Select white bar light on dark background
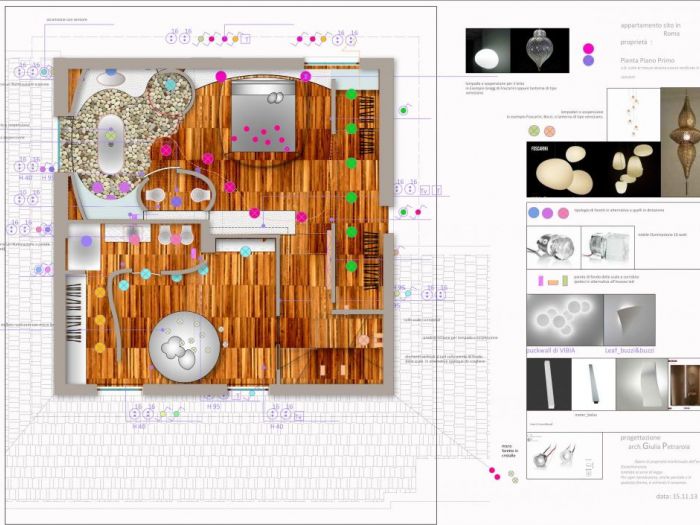This screenshot has height=525, width=700. [549, 384]
